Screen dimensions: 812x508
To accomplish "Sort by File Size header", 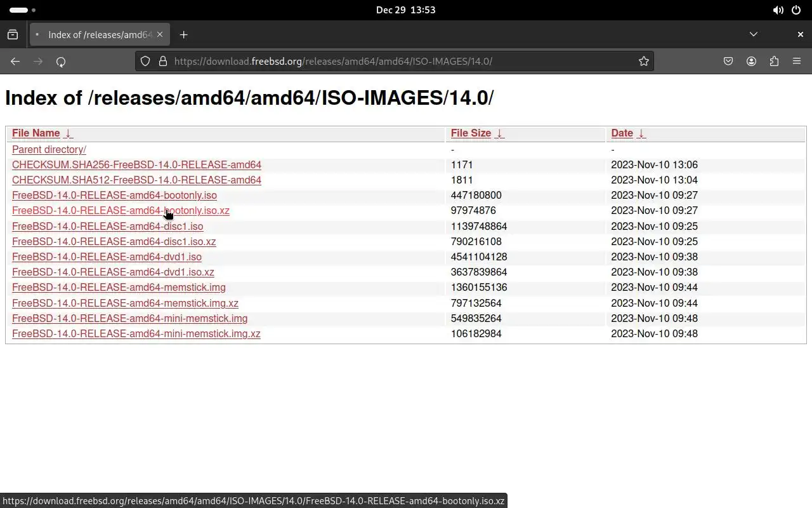I will pos(471,133).
